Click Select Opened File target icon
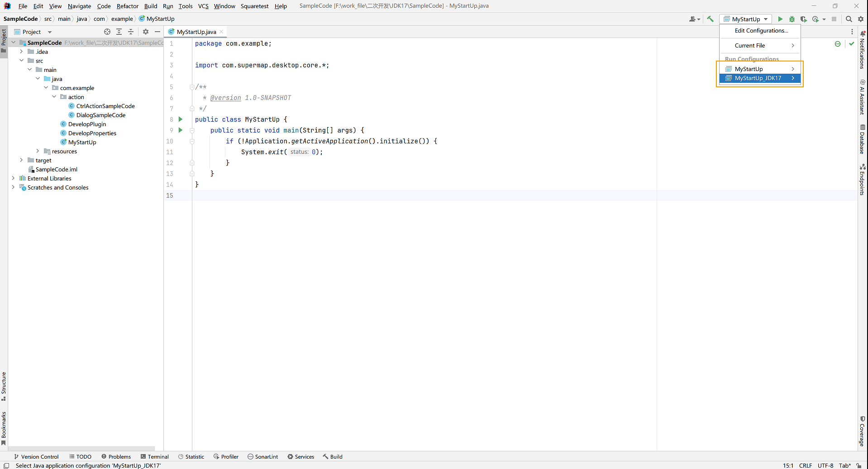The width and height of the screenshot is (868, 469). click(107, 32)
